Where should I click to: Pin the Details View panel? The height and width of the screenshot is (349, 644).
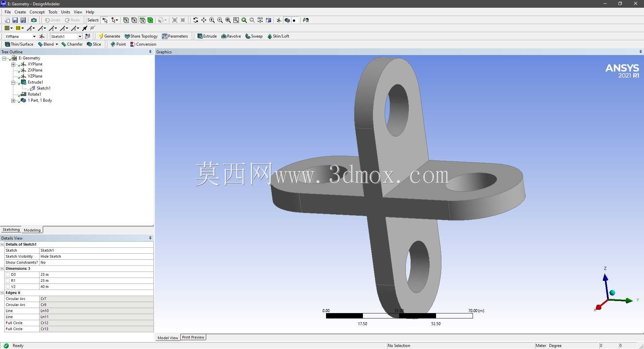click(x=150, y=238)
